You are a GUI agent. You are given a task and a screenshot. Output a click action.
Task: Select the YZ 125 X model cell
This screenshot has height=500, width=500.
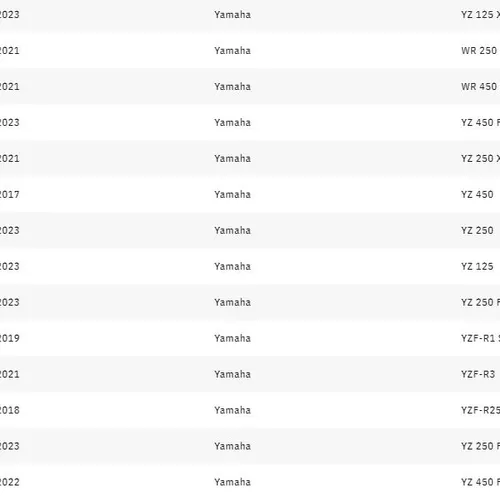click(x=480, y=15)
